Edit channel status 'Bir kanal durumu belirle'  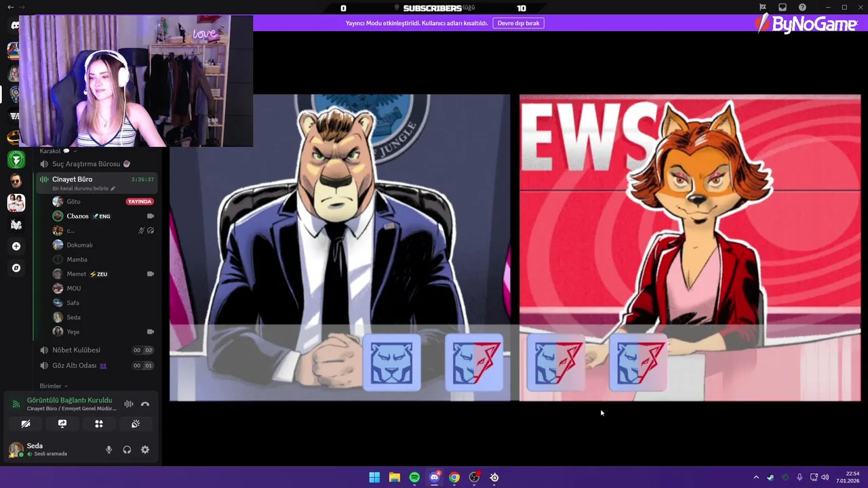(x=83, y=188)
